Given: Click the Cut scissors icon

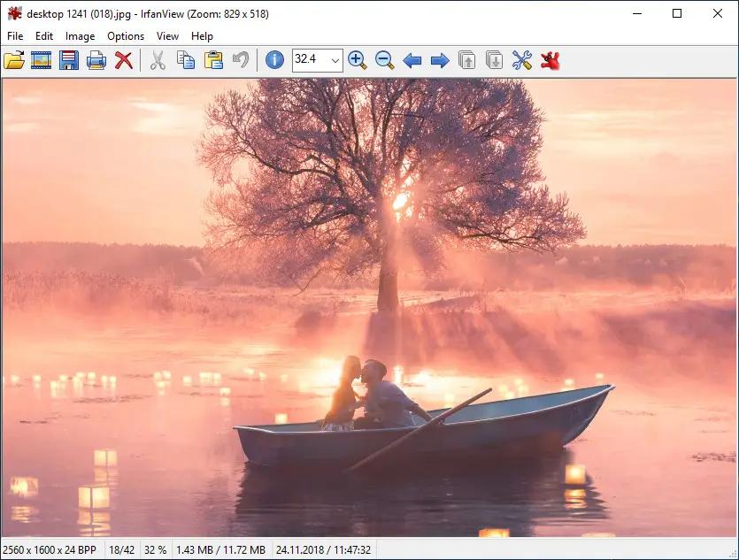Looking at the screenshot, I should pyautogui.click(x=158, y=60).
